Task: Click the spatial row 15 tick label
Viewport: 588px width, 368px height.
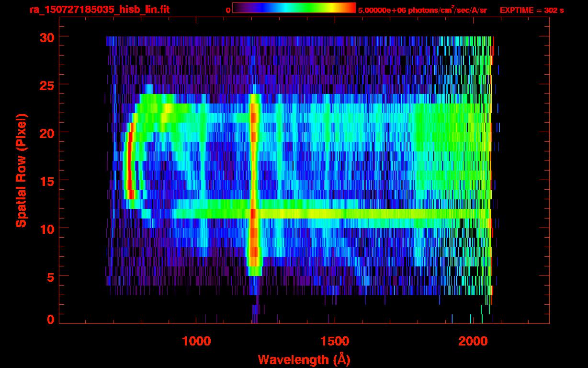Action: click(x=47, y=181)
